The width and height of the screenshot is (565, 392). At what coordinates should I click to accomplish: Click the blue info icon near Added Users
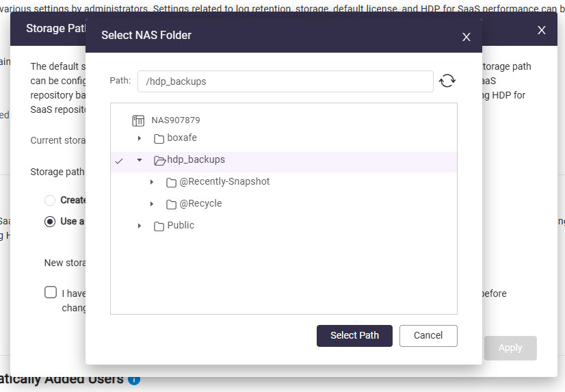coord(134,380)
